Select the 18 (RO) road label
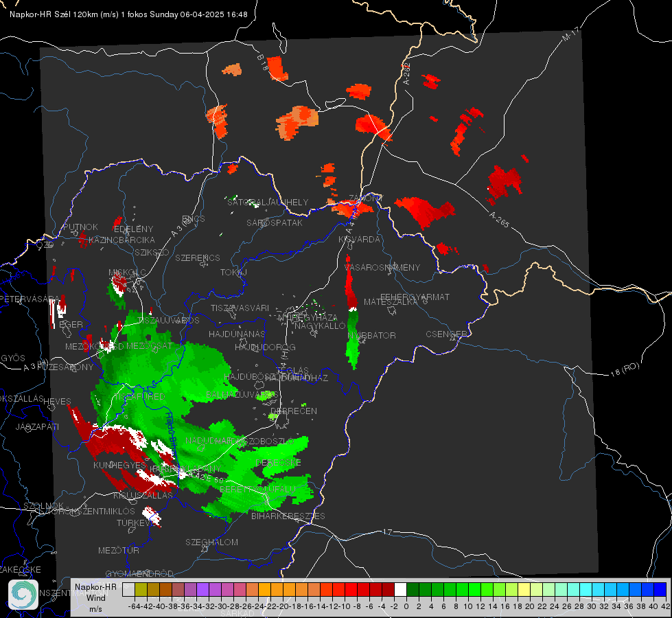This screenshot has width=672, height=618. [x=625, y=369]
